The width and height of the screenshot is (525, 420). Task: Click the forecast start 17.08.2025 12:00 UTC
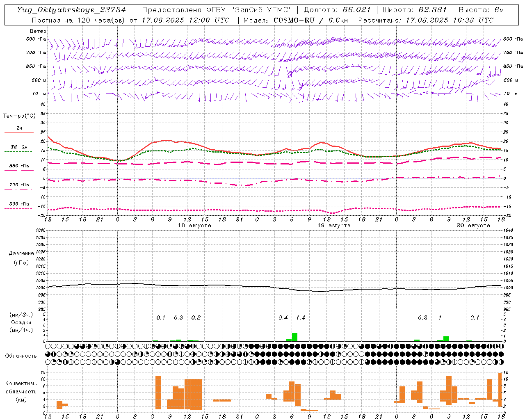tap(186, 20)
